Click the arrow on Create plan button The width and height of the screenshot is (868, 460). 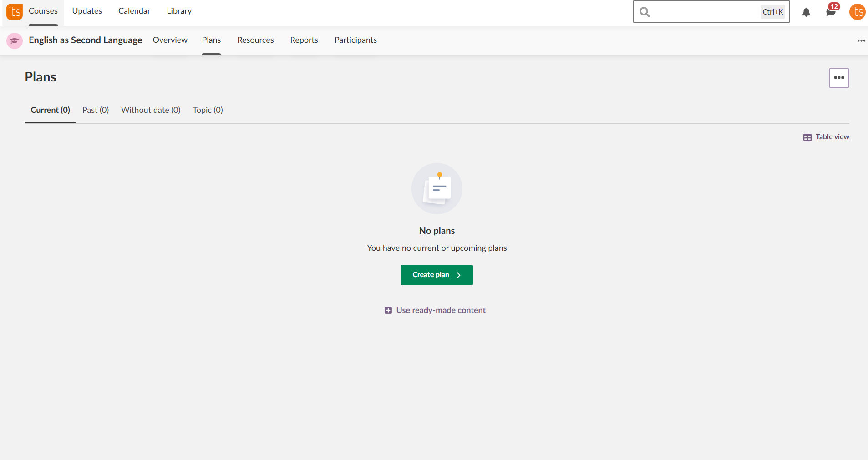coord(458,275)
